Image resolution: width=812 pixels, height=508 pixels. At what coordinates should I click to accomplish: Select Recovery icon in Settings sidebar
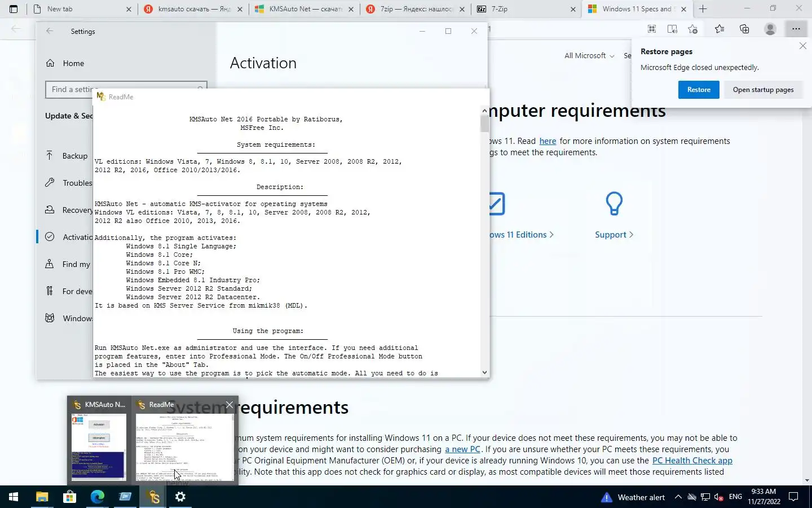coord(50,210)
